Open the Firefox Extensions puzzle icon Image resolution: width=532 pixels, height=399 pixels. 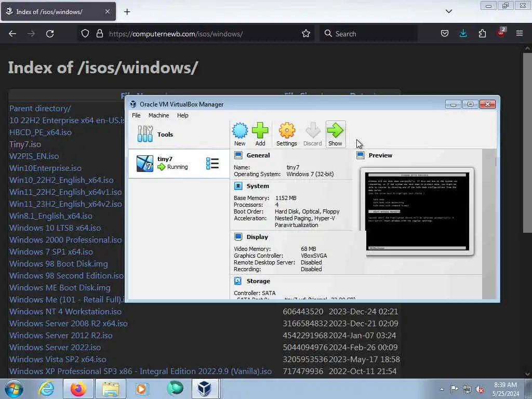pos(482,34)
